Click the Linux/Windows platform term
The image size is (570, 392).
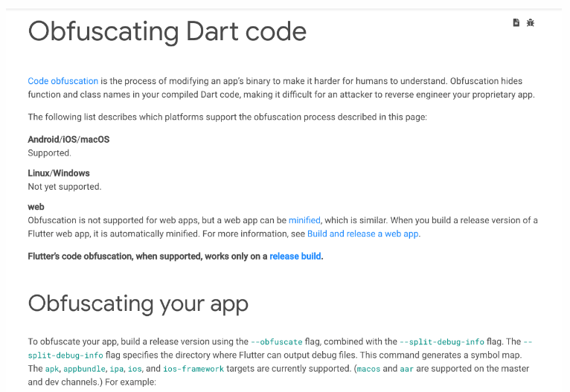coord(59,173)
